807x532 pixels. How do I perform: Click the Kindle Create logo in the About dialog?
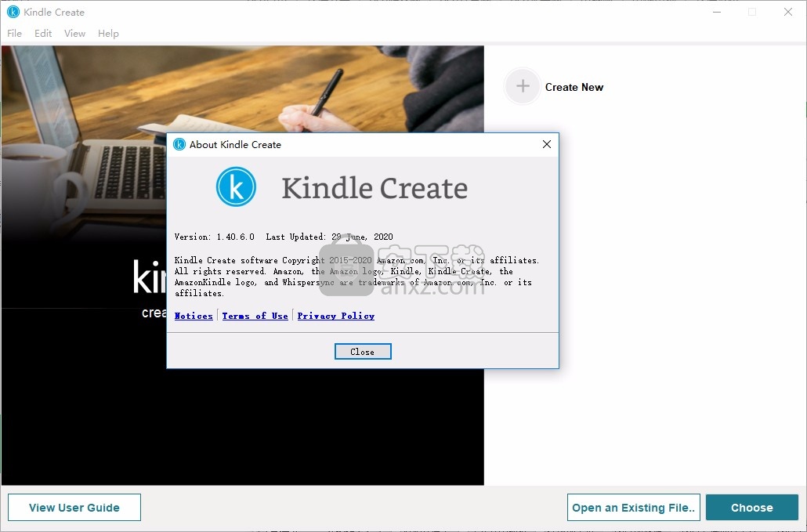(x=236, y=186)
